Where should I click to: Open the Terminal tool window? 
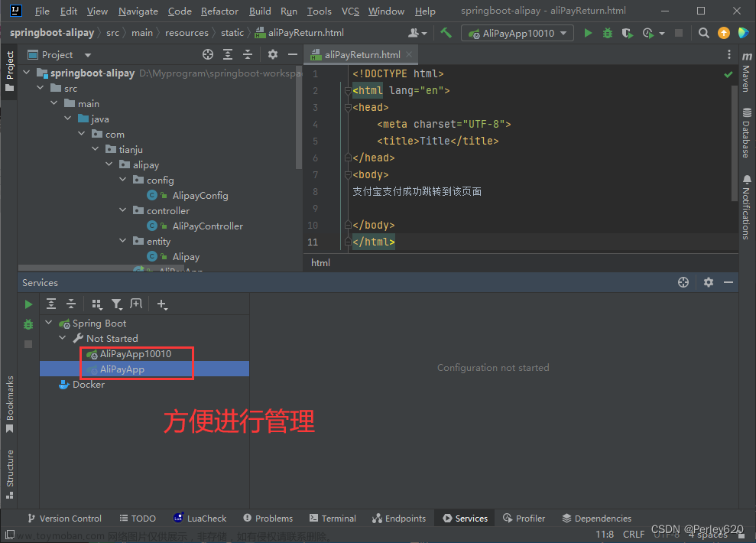[x=333, y=519]
